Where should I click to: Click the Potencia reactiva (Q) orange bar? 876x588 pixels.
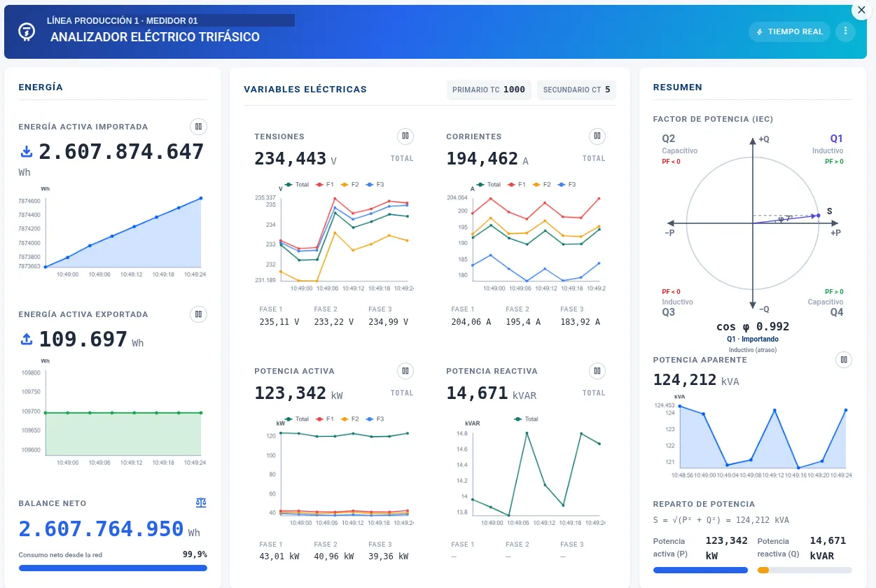tap(763, 570)
